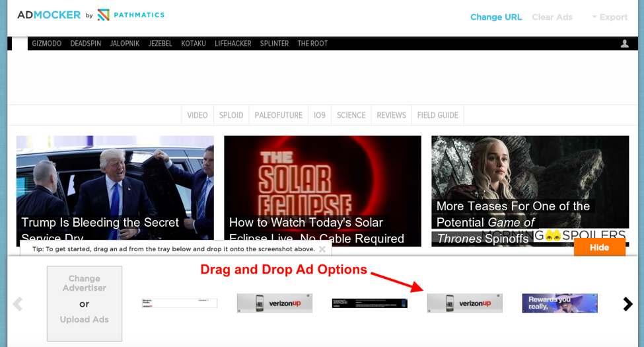Screen dimensions: 644x347
Task: Open the user account icon
Action: (x=625, y=44)
